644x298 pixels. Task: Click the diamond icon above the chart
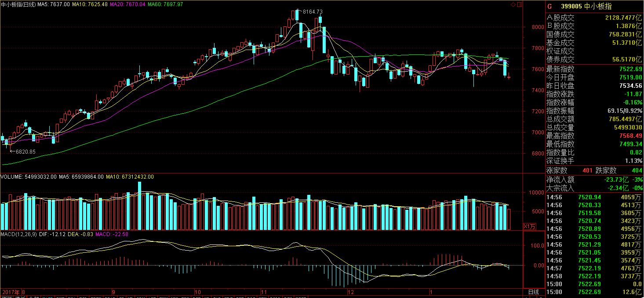[513, 4]
